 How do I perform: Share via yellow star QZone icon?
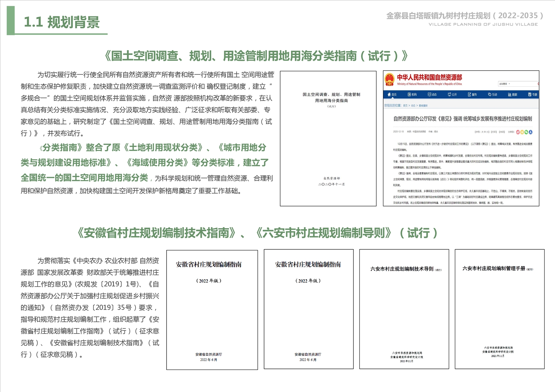(522, 132)
